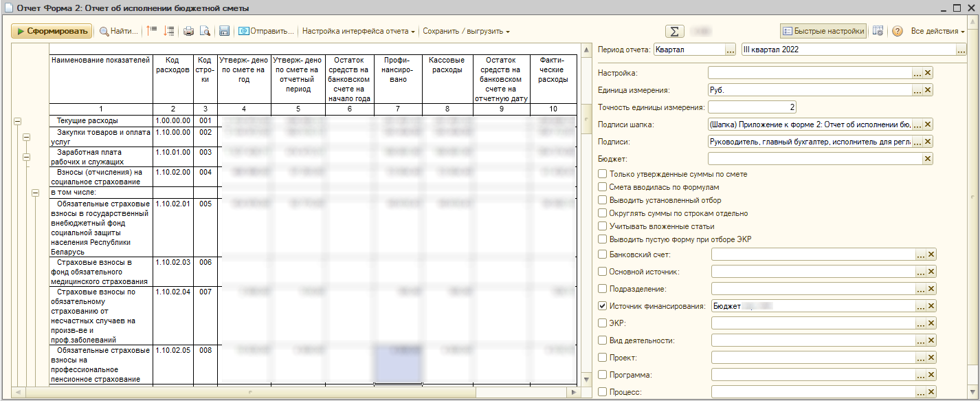
Task: Open report settings with the table gear icon
Action: 878,31
